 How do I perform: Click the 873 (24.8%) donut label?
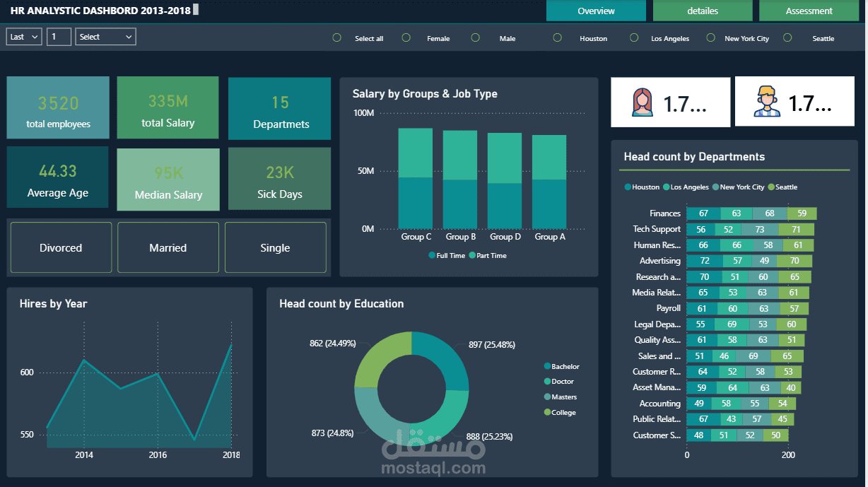click(x=332, y=433)
